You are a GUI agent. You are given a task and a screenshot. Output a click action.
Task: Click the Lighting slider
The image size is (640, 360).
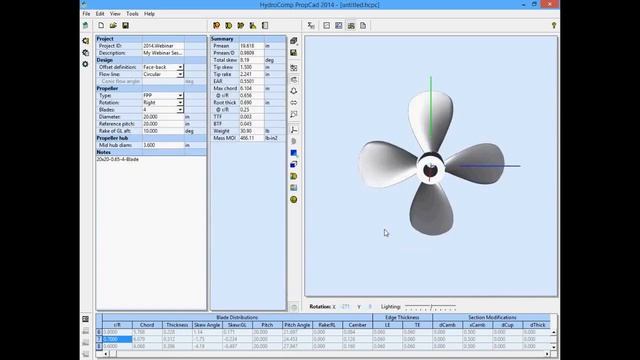(431, 307)
